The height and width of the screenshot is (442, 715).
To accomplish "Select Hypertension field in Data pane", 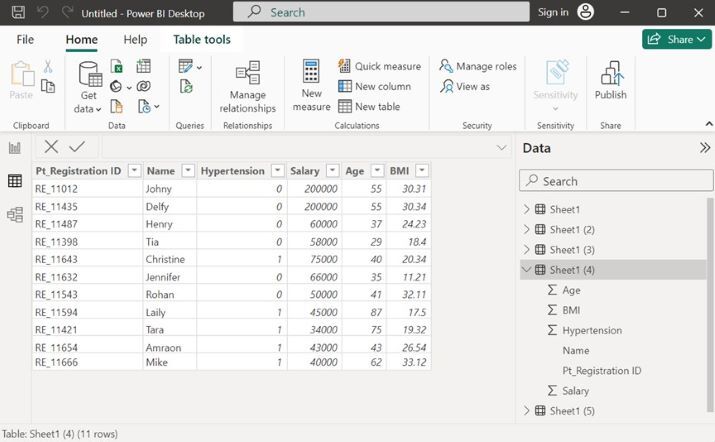I will click(592, 330).
